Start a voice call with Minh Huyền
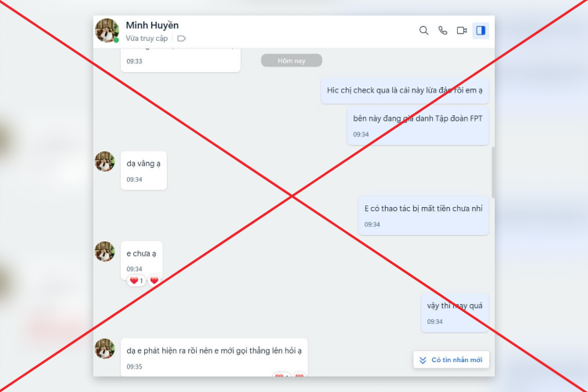This screenshot has height=392, width=588. pos(442,31)
